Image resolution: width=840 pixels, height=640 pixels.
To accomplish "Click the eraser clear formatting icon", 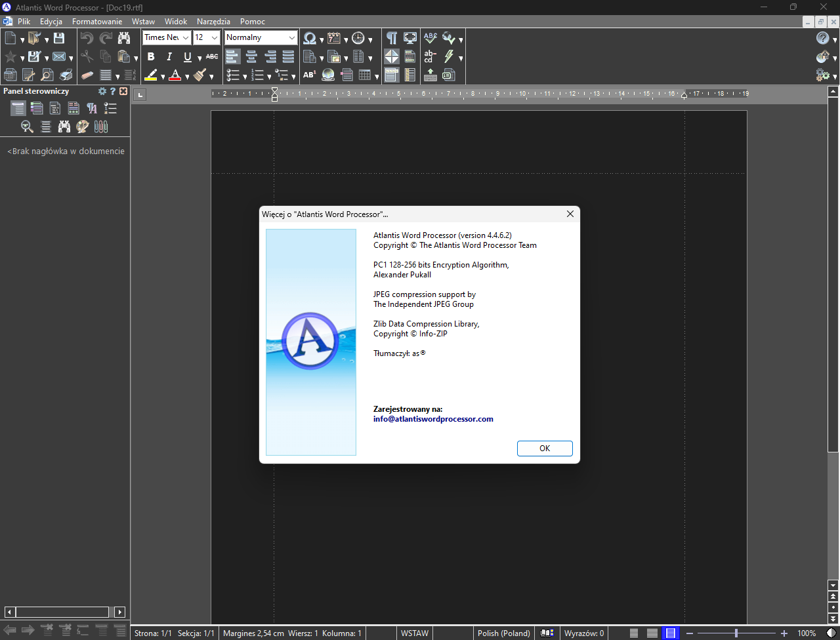I will pyautogui.click(x=87, y=75).
